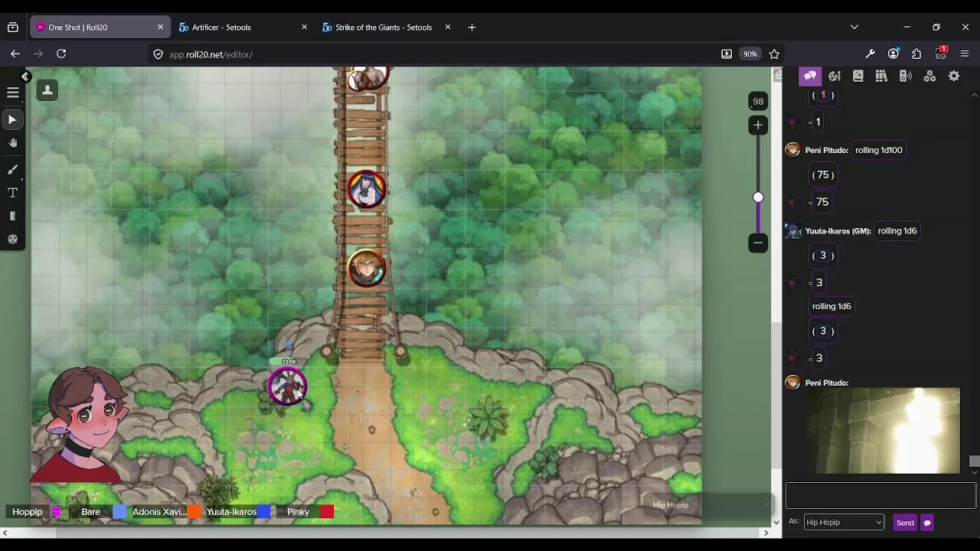Select the pink-ringed token on the grass
Screen dimensions: 980x551
click(288, 386)
